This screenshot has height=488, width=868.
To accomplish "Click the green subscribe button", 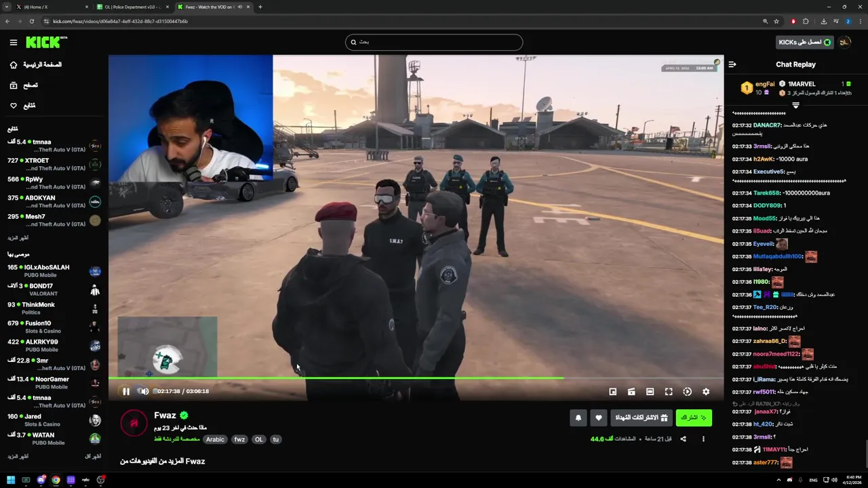I will click(694, 418).
